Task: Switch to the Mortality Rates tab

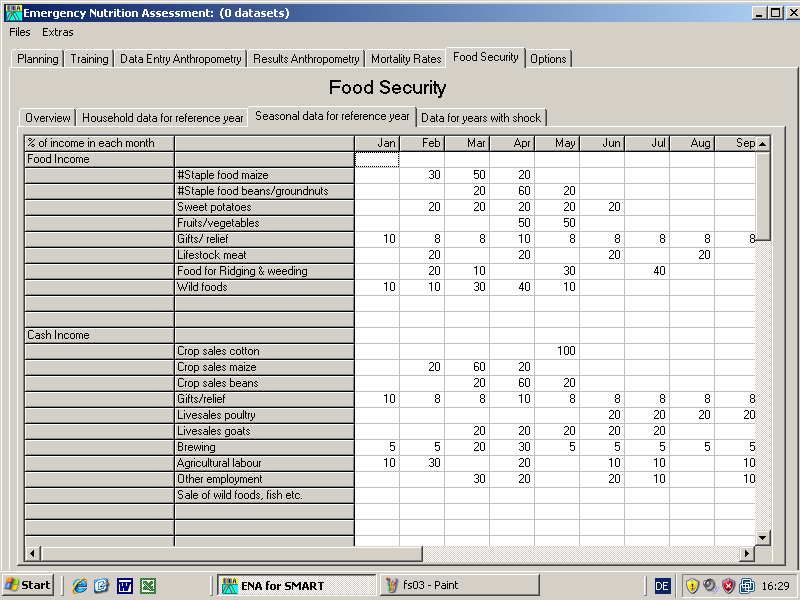Action: point(405,59)
